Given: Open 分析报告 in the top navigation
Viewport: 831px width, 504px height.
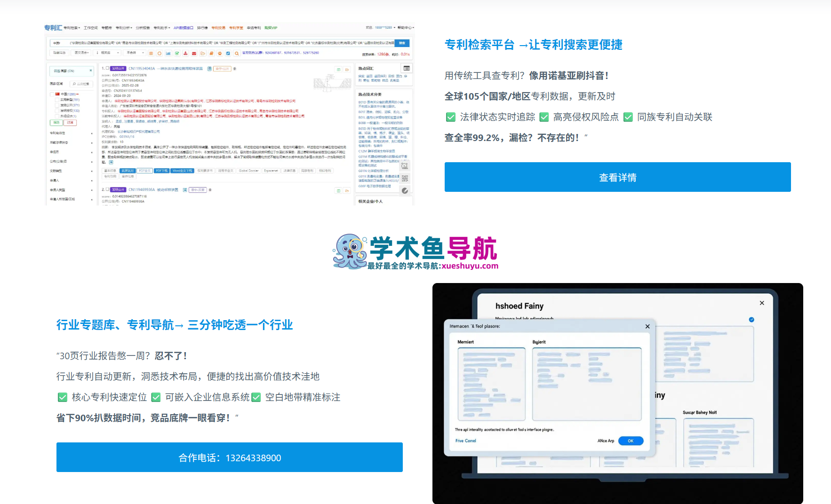Looking at the screenshot, I should point(143,28).
